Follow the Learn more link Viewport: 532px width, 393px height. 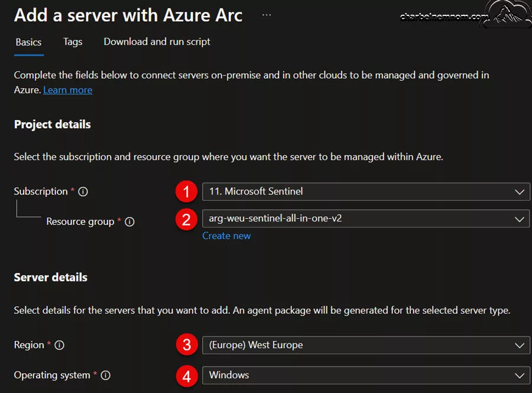point(67,90)
